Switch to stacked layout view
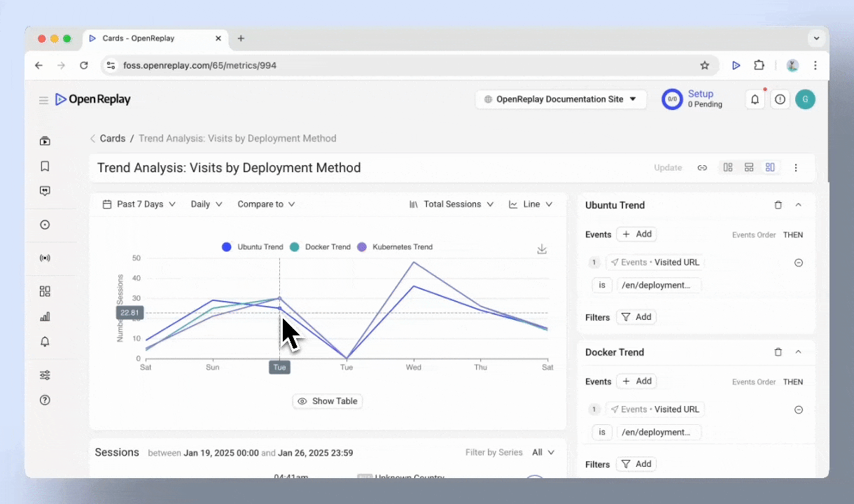Image resolution: width=854 pixels, height=504 pixels. click(749, 167)
